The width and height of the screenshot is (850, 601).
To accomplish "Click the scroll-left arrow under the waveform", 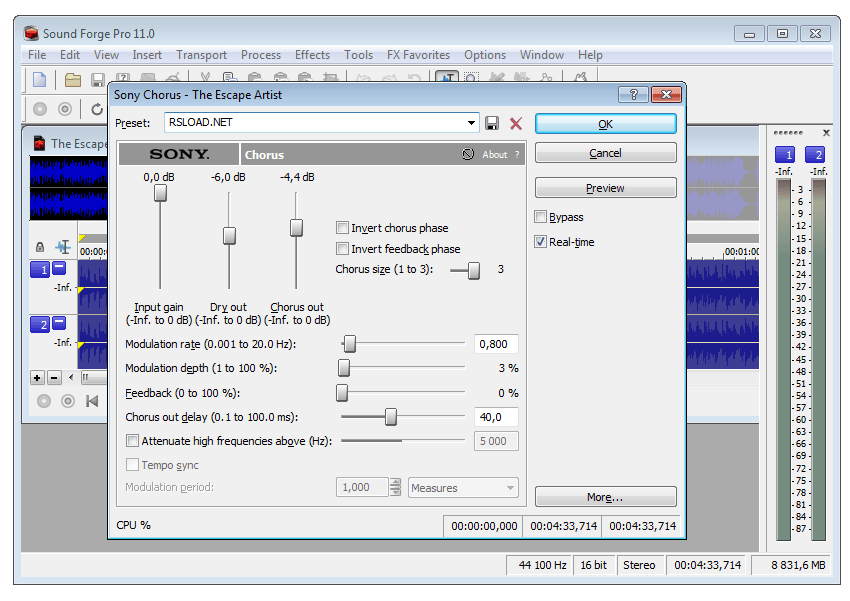I will point(71,377).
